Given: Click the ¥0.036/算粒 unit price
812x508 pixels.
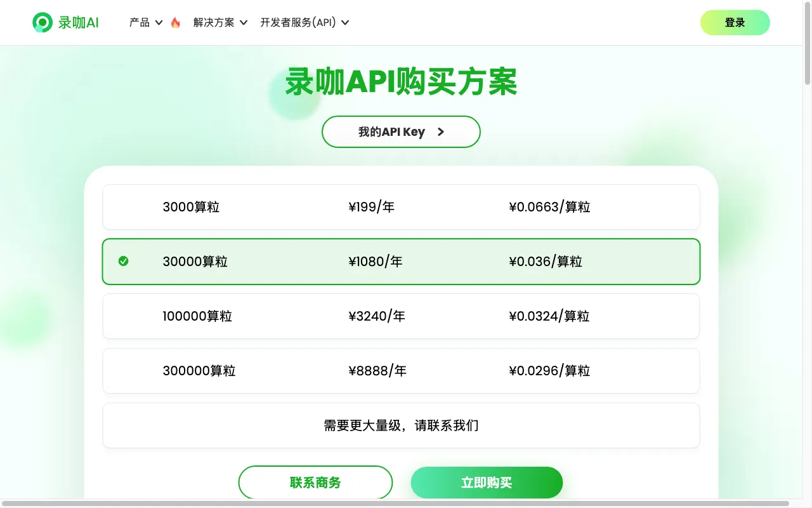Looking at the screenshot, I should (546, 262).
